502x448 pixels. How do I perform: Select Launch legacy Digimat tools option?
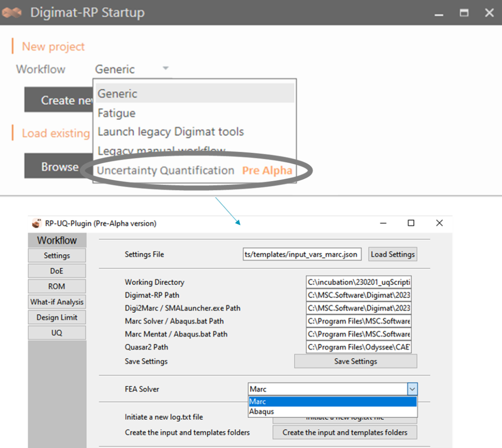click(195, 132)
